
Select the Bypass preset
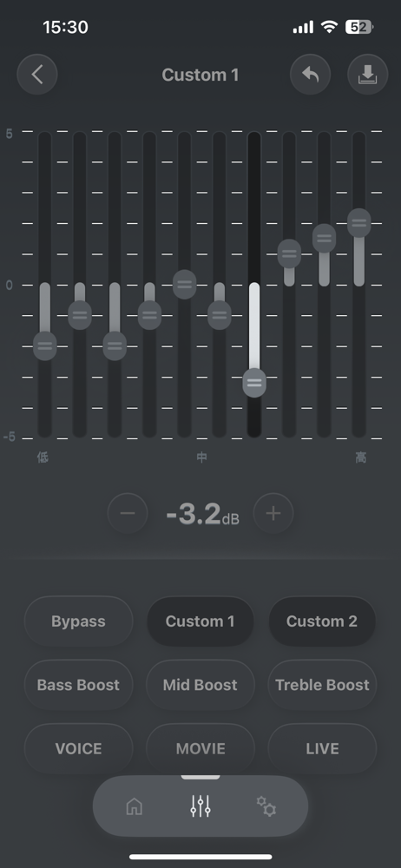click(x=79, y=621)
